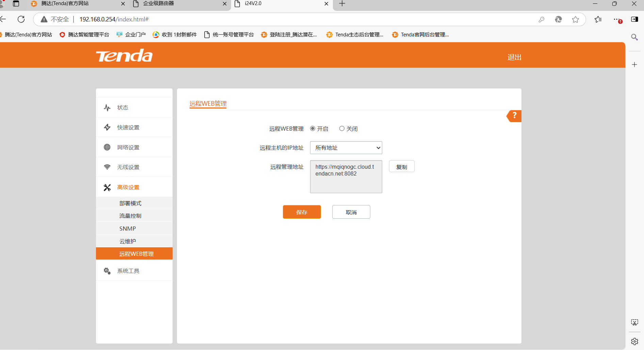The image size is (644, 350).
Task: Click the 保存 save button
Action: (x=302, y=212)
